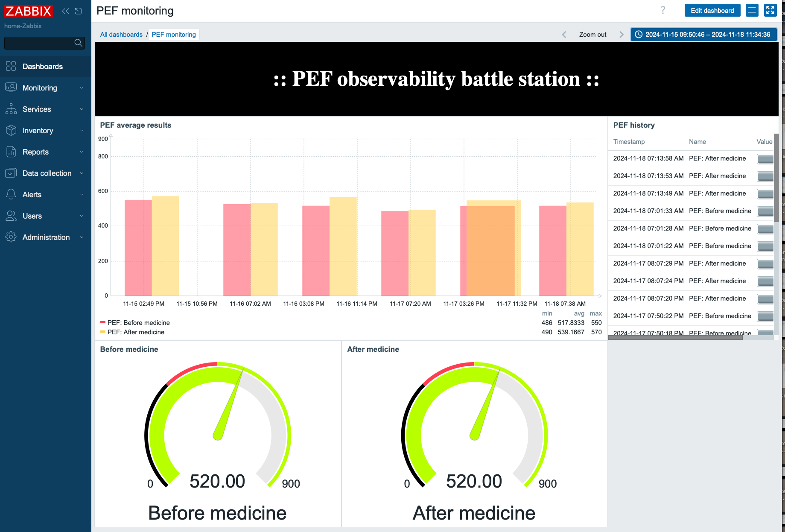The width and height of the screenshot is (785, 532).
Task: Select the Data collection icon
Action: [11, 173]
